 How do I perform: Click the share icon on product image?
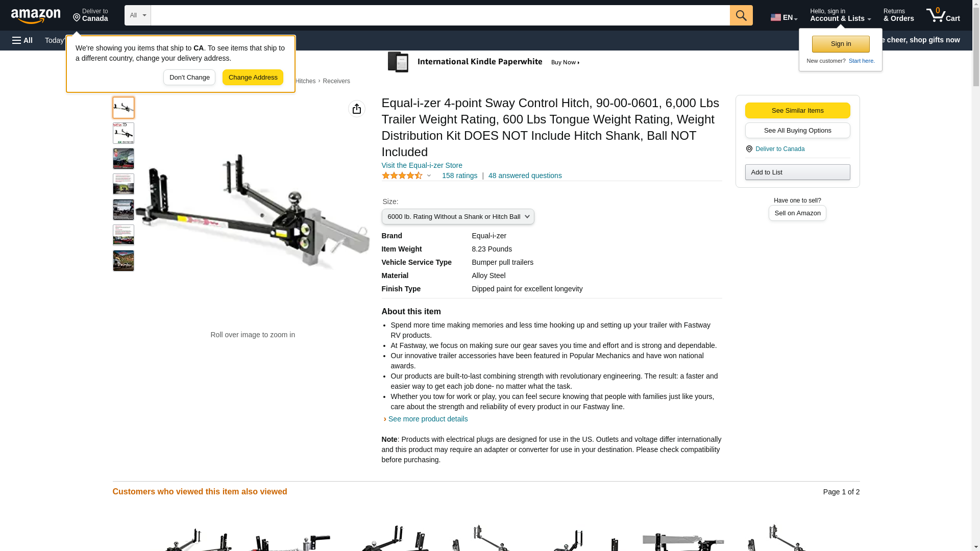click(357, 109)
